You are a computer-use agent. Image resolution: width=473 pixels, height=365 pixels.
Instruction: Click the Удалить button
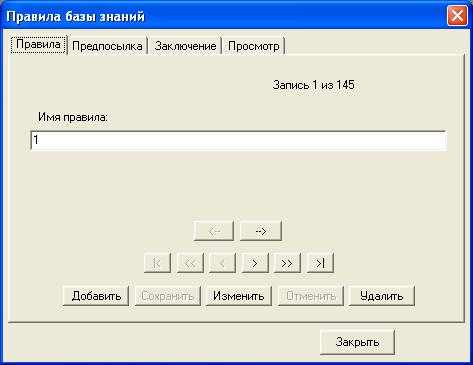(382, 296)
